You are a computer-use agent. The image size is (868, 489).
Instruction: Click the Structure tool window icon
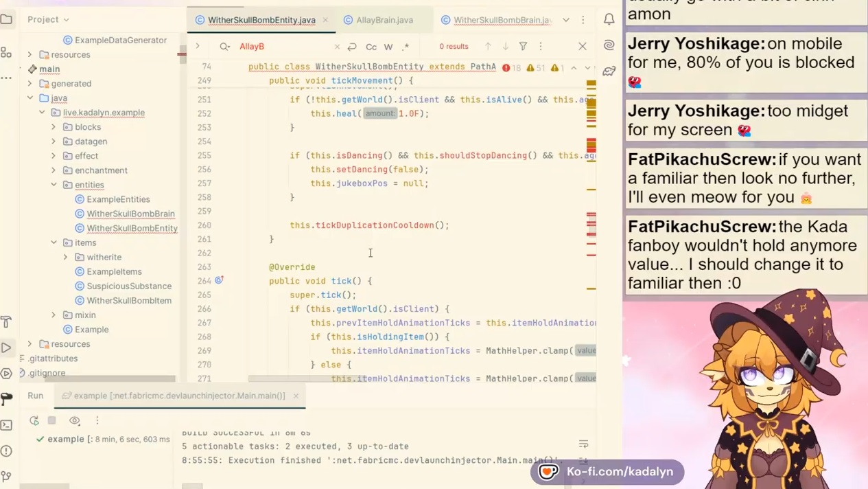coord(6,52)
